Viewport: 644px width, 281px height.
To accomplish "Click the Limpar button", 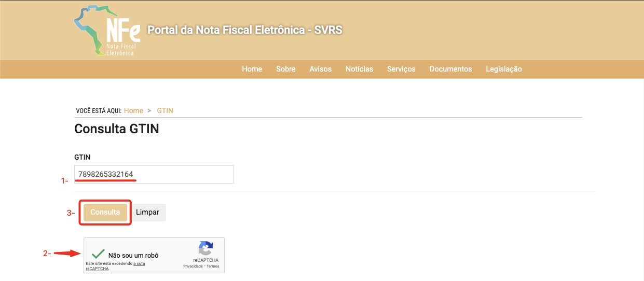I will (147, 213).
